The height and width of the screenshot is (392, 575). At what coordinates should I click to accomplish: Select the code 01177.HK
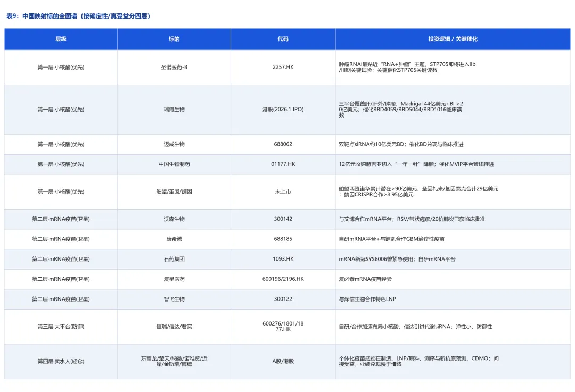click(283, 164)
